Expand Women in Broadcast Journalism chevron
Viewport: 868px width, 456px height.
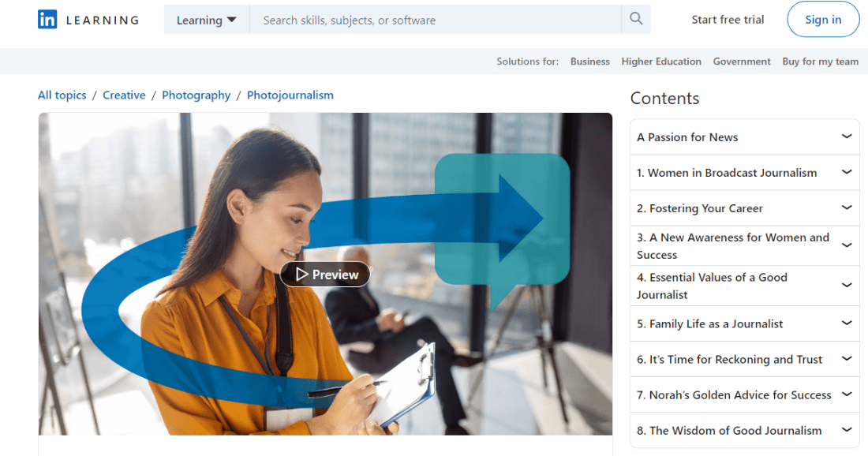846,173
